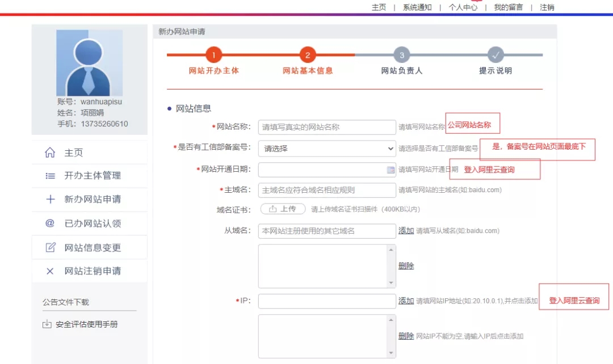Click the 网站名称 input field
Screen dimensions: 613x364
[x=327, y=127]
